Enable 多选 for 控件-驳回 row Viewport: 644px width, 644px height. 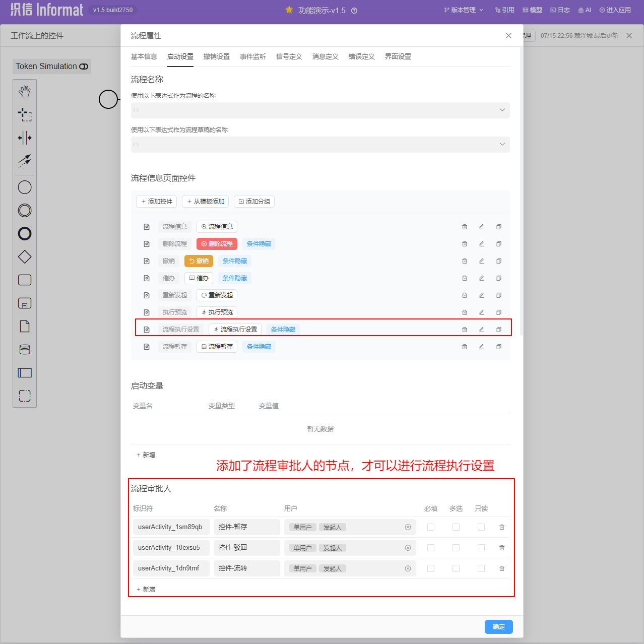(x=456, y=548)
